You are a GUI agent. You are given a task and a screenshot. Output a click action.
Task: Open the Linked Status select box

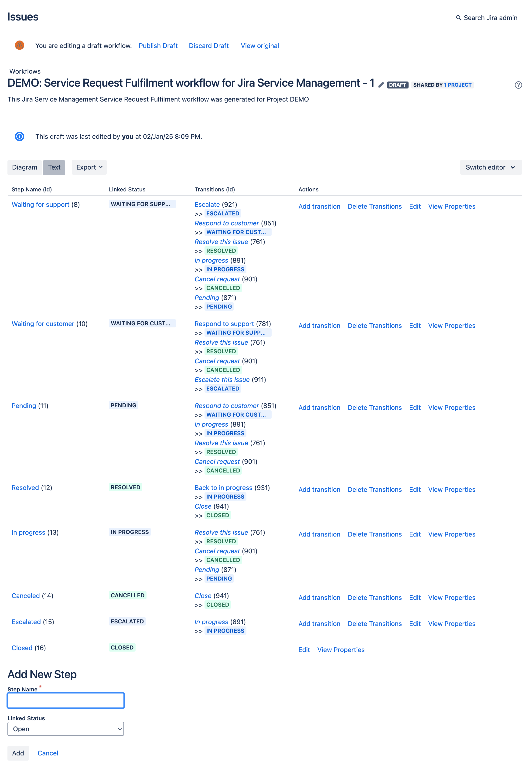65,729
